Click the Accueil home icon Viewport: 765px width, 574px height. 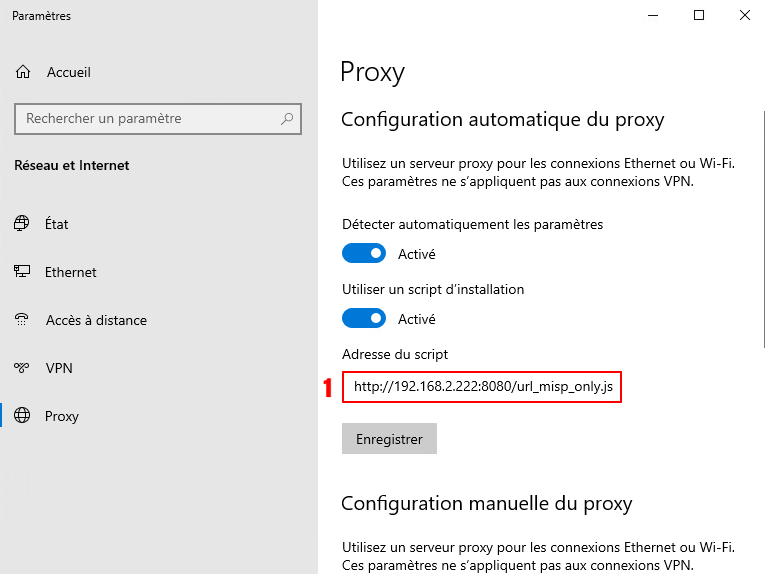(x=23, y=72)
